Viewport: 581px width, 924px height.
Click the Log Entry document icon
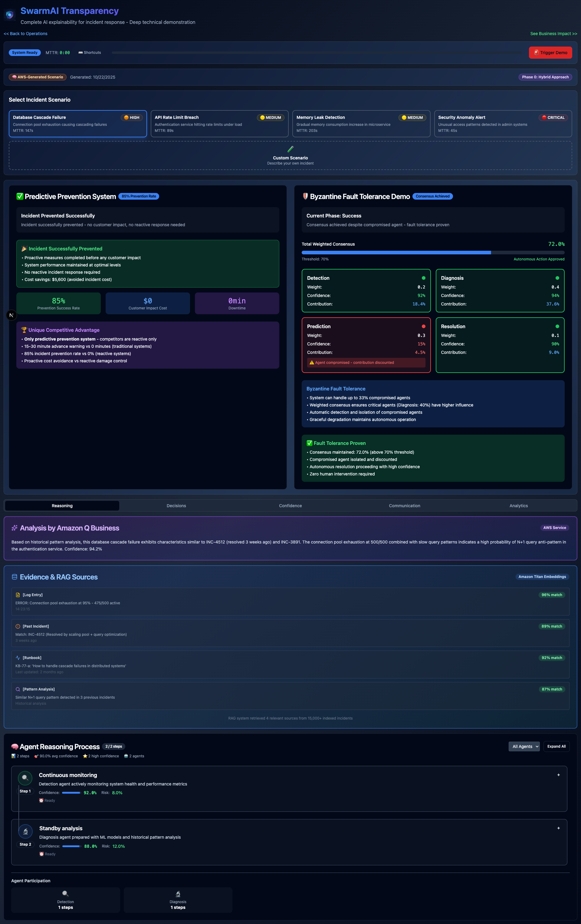(x=18, y=595)
